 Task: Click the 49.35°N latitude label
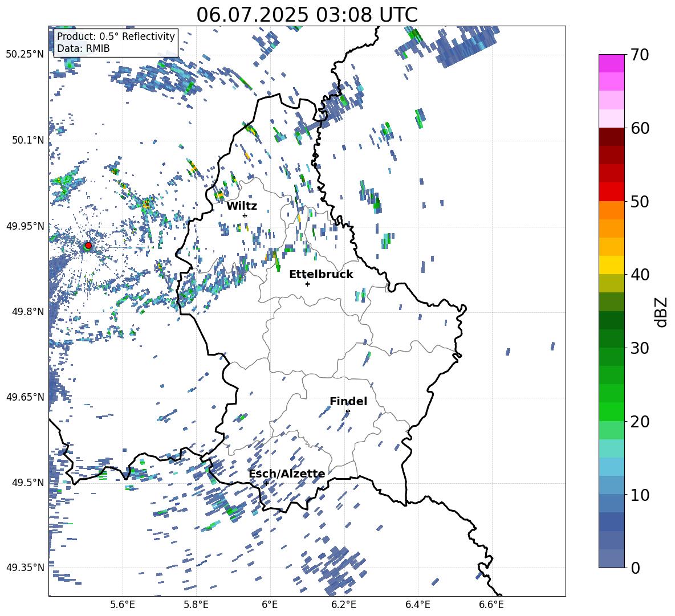25,568
